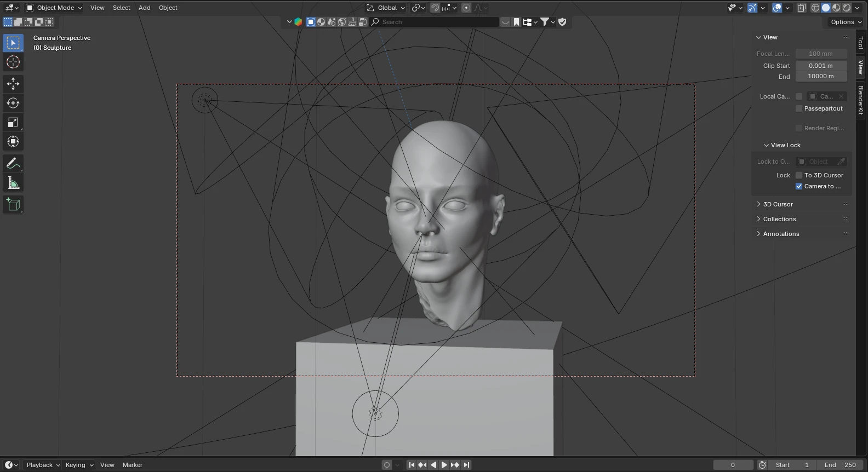Click the Options button

tap(846, 22)
